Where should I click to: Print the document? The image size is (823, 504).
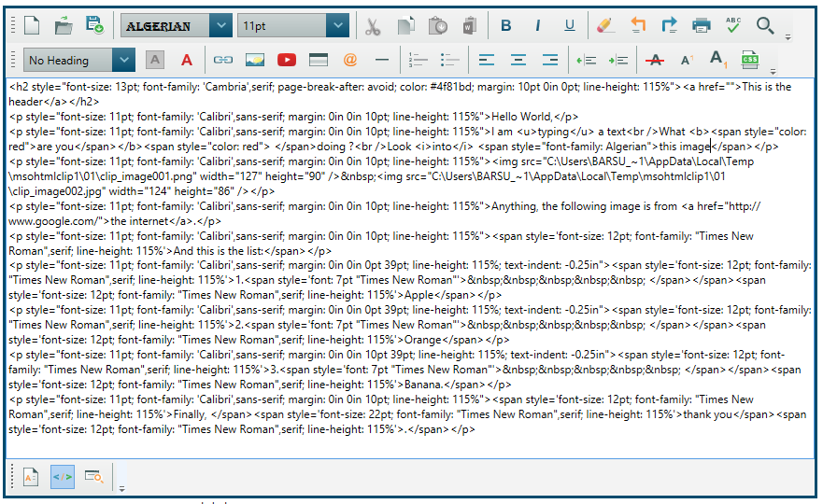[702, 26]
